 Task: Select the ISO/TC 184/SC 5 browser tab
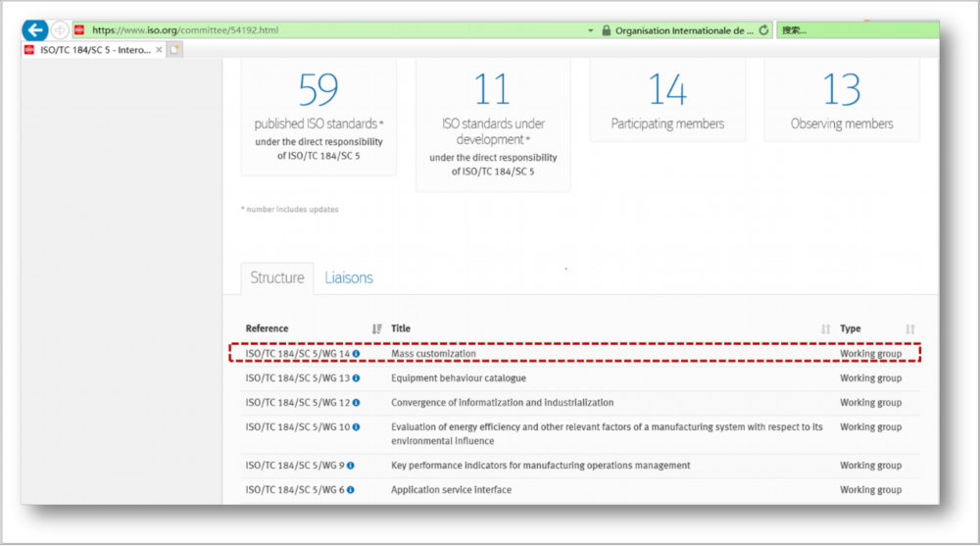(94, 49)
